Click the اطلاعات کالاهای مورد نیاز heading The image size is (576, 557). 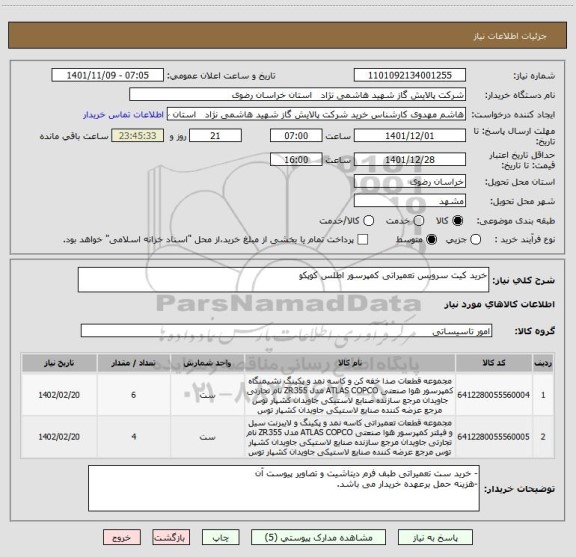pyautogui.click(x=500, y=304)
